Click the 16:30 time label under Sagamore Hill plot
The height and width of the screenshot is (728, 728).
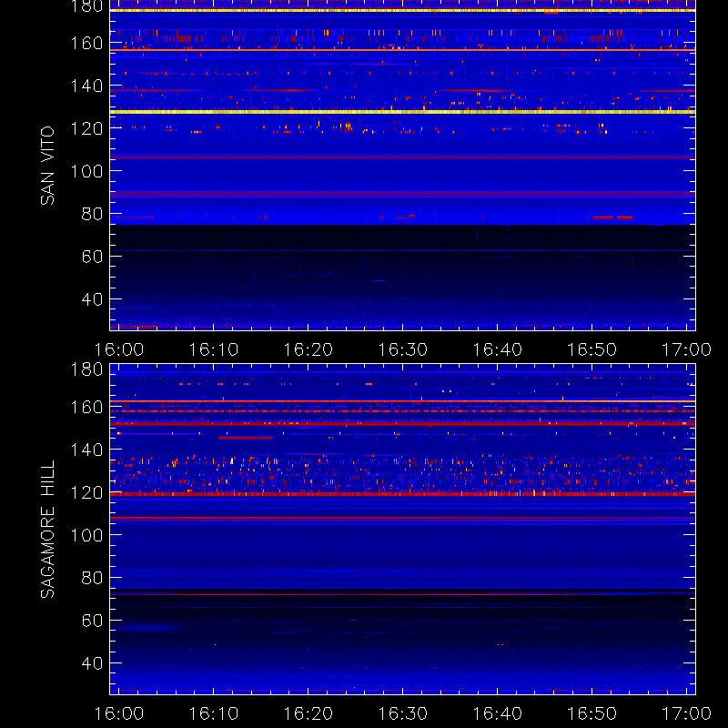tap(402, 713)
